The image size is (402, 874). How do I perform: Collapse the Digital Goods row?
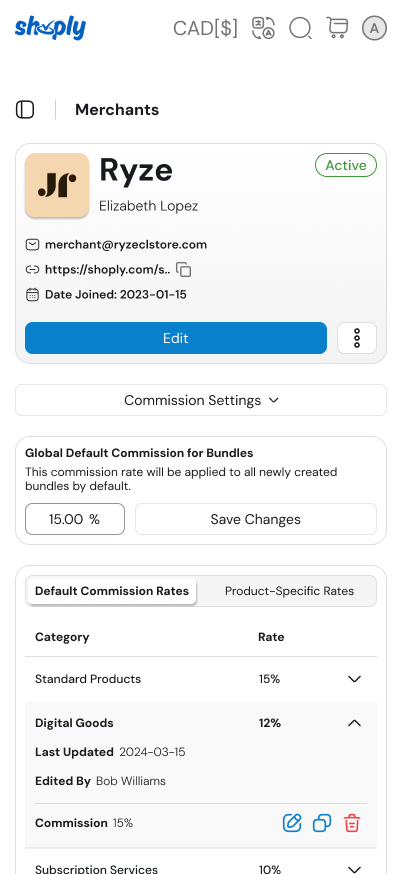pyautogui.click(x=354, y=723)
